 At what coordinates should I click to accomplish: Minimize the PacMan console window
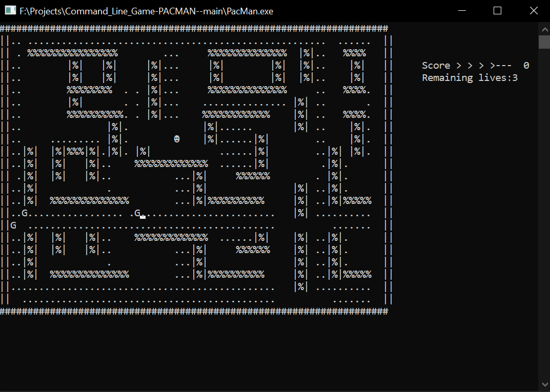click(x=462, y=11)
